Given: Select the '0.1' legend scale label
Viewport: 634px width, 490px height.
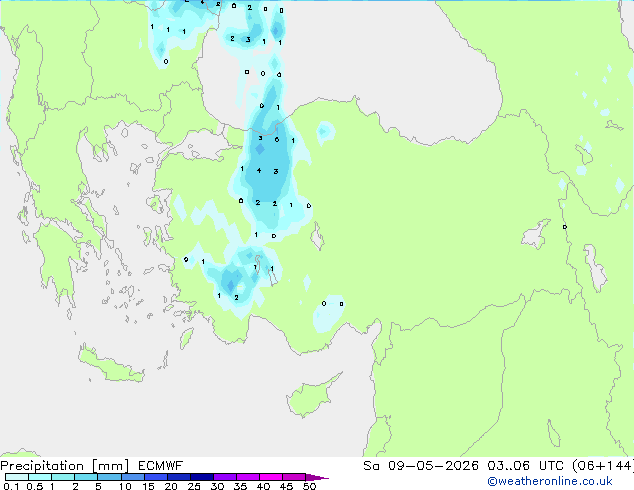Looking at the screenshot, I should 11,486.
